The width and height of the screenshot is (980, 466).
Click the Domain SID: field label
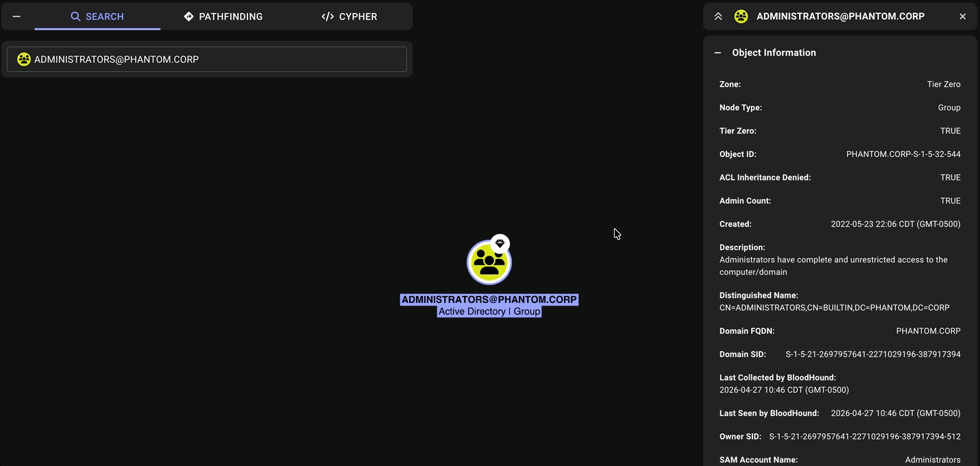[743, 354]
